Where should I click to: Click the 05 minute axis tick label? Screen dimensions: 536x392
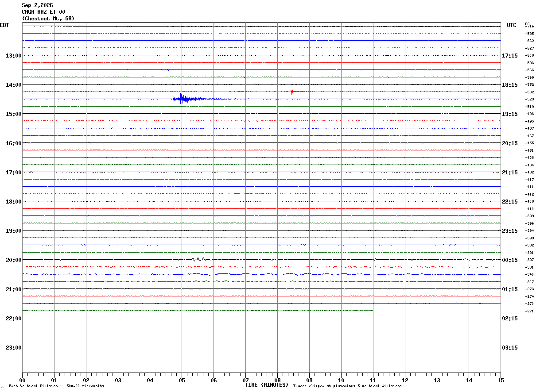click(182, 380)
